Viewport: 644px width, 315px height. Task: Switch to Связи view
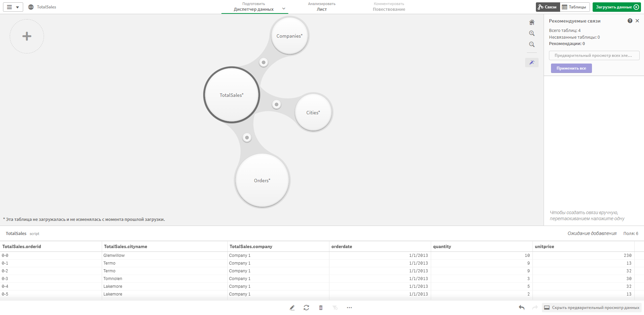click(548, 7)
